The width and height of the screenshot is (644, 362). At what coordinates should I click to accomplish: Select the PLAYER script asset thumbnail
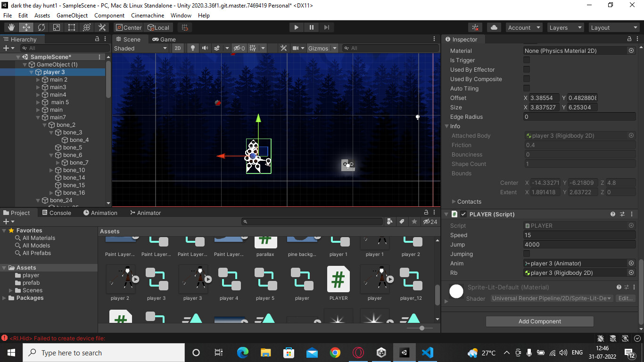(338, 279)
